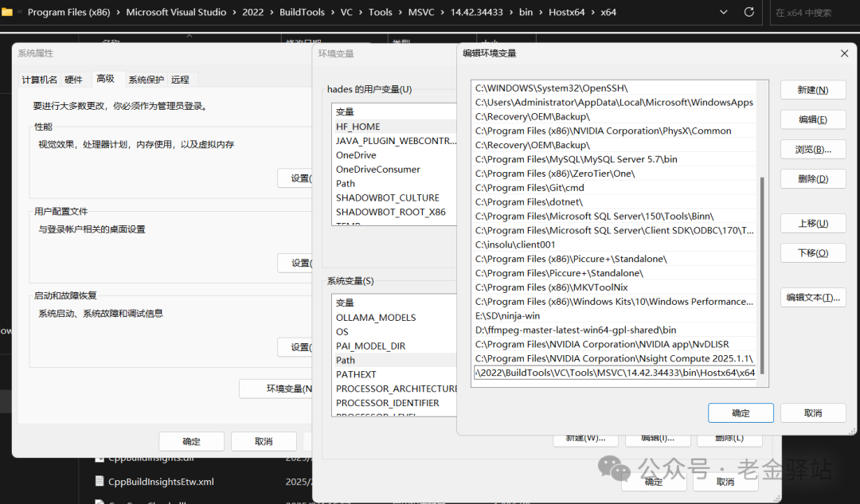Select the 高级 tab
860x504 pixels.
point(105,78)
